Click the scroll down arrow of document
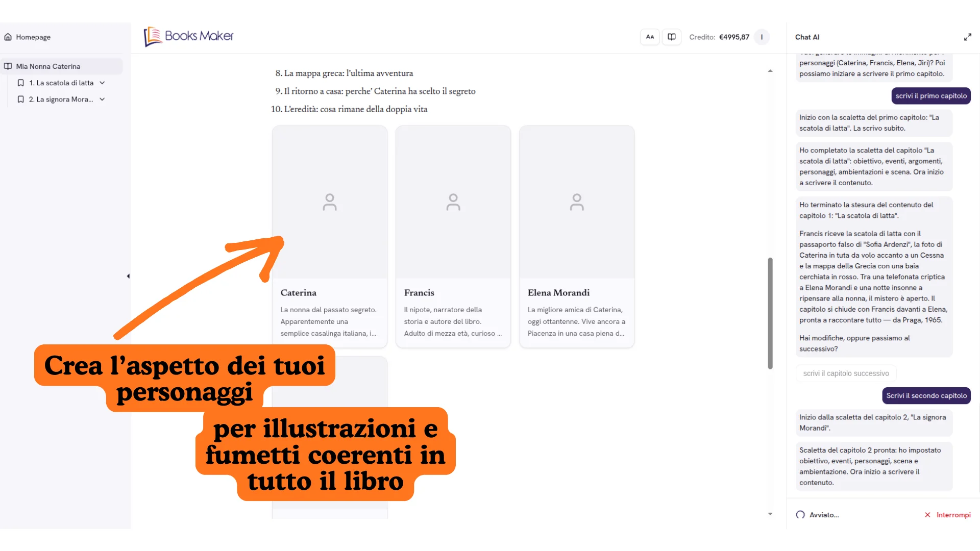 [770, 514]
